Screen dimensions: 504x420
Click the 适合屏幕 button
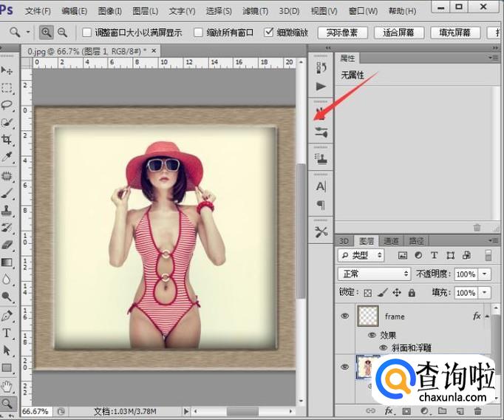point(399,33)
